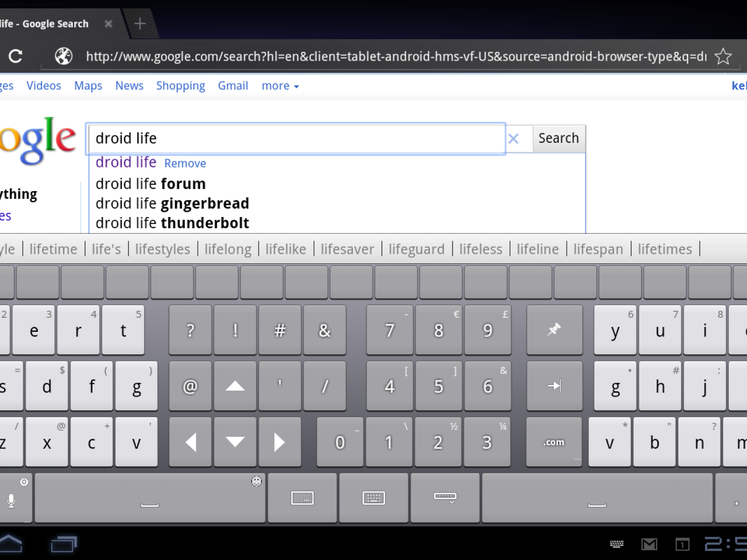The width and height of the screenshot is (747, 560).
Task: Tap the letter e key
Action: click(34, 330)
